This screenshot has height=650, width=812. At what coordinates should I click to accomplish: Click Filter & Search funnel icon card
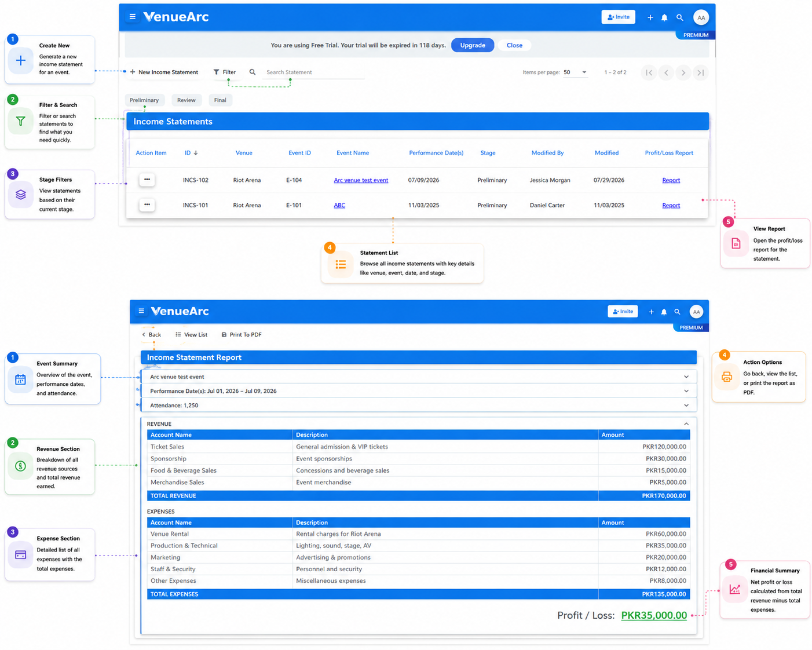click(21, 121)
